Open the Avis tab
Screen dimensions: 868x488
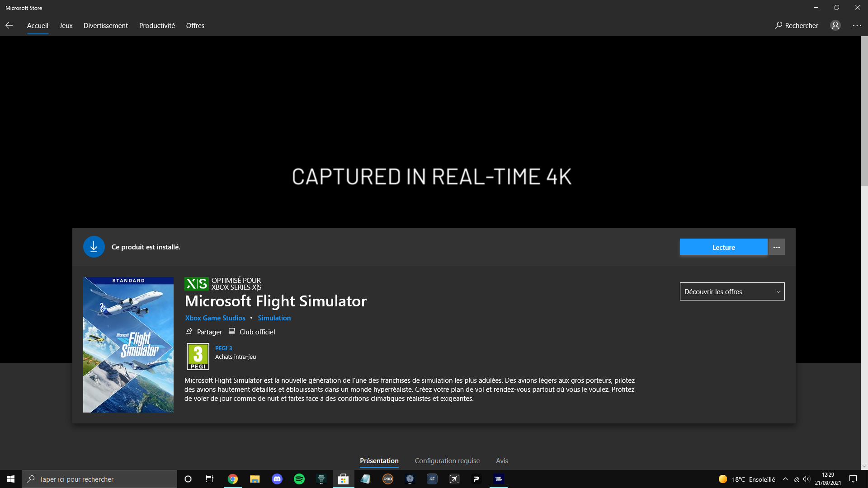(502, 460)
